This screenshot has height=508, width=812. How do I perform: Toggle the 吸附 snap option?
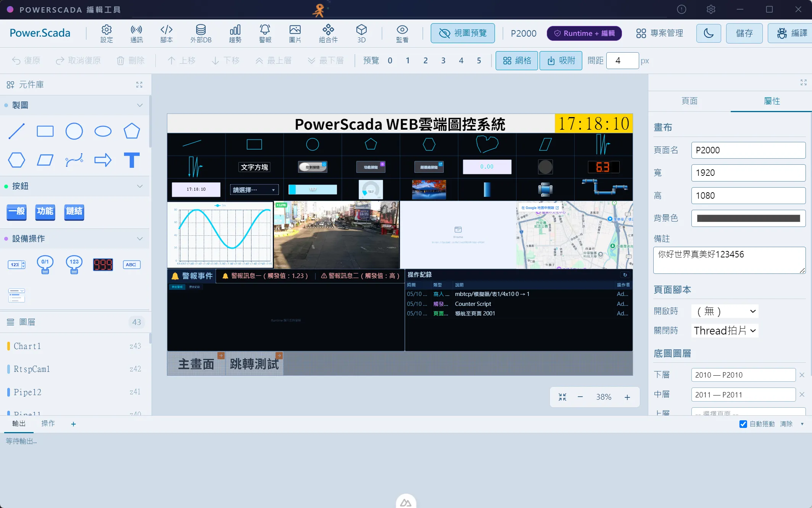point(561,61)
